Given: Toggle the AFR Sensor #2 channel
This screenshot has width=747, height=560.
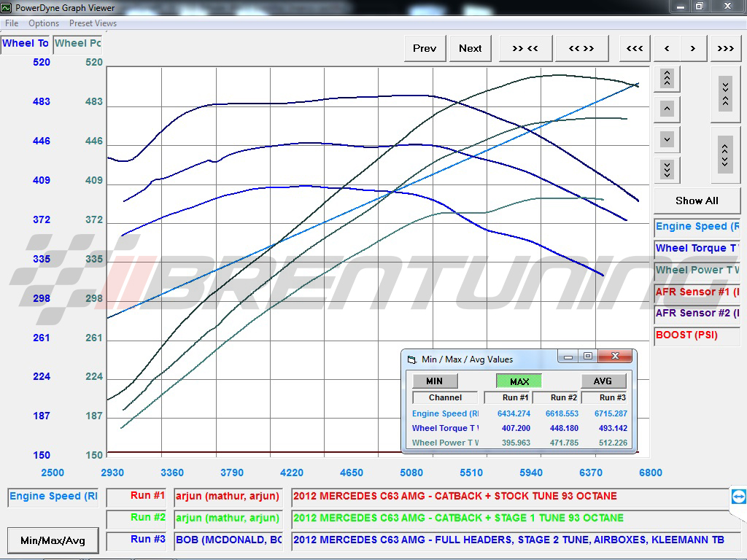Looking at the screenshot, I should (x=697, y=314).
